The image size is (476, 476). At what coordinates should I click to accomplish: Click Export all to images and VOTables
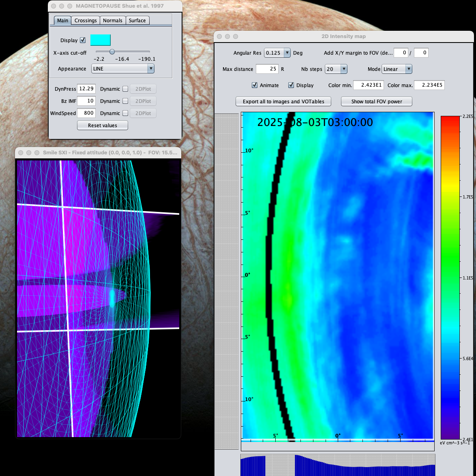point(283,102)
